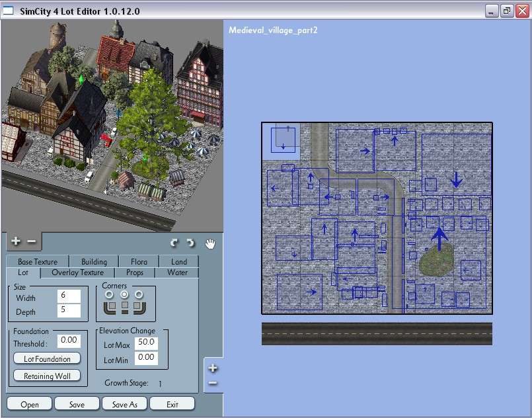Click the Exit button
The height and width of the screenshot is (418, 532).
[172, 404]
